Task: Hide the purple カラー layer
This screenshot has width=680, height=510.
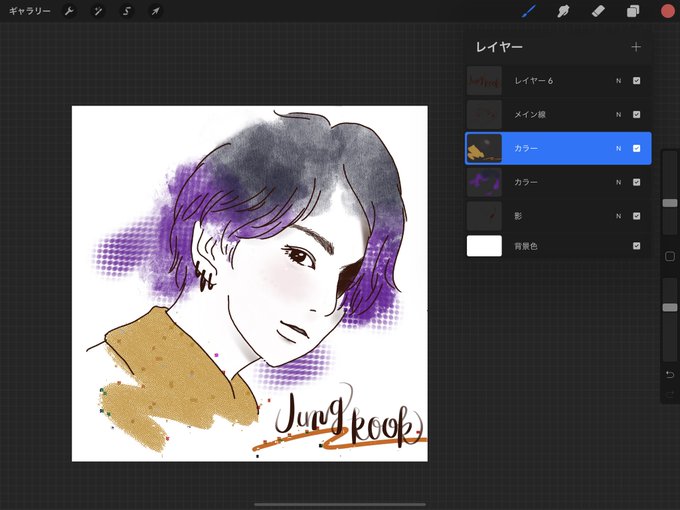Action: click(637, 182)
